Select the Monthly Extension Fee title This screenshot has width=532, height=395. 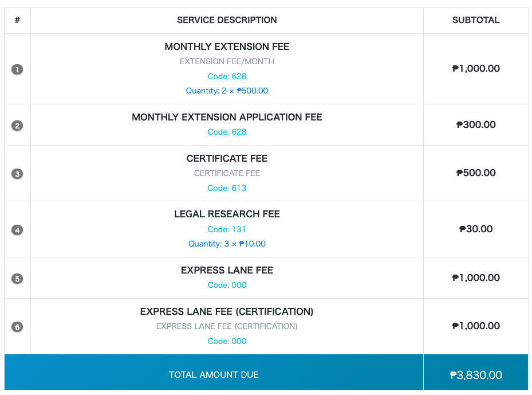(x=227, y=47)
